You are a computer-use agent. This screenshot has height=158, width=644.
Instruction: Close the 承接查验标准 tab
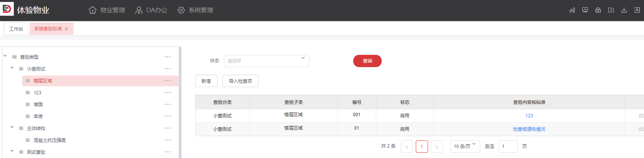(x=66, y=29)
